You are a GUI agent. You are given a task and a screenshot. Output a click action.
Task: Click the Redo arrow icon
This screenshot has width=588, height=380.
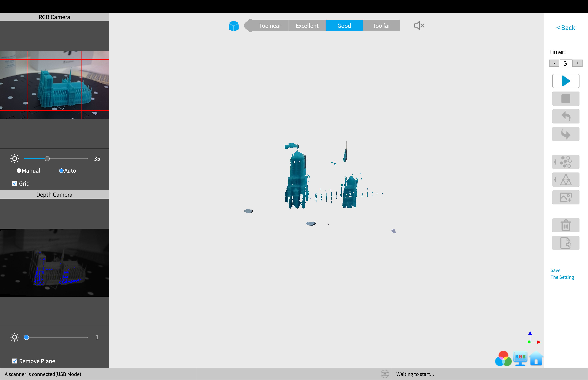pos(566,134)
